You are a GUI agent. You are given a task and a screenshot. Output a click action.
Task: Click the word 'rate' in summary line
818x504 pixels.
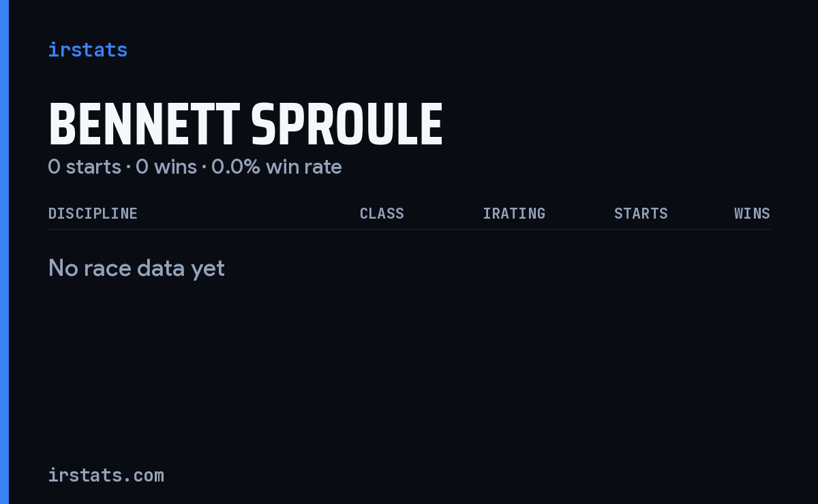(x=323, y=167)
